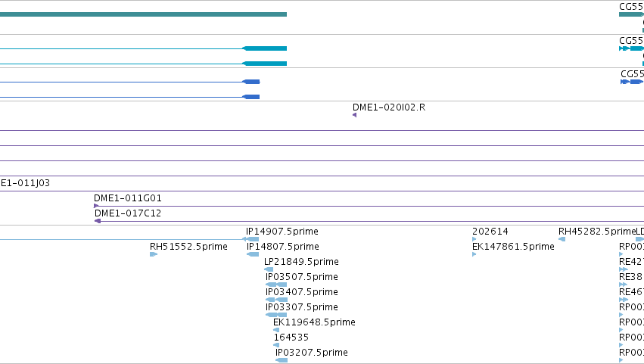Select the 202614 feature arrow marker
Image resolution: width=644 pixels, height=364 pixels.
pyautogui.click(x=474, y=239)
